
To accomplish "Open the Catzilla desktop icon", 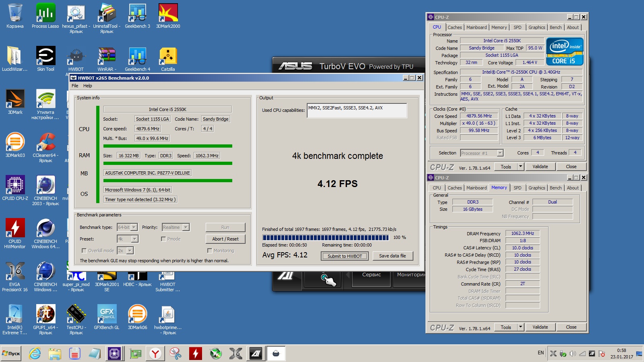I will point(168,59).
